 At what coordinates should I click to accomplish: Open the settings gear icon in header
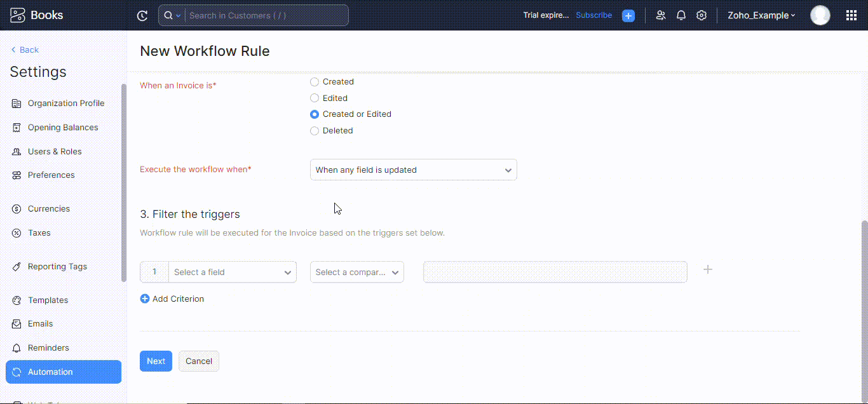coord(702,15)
